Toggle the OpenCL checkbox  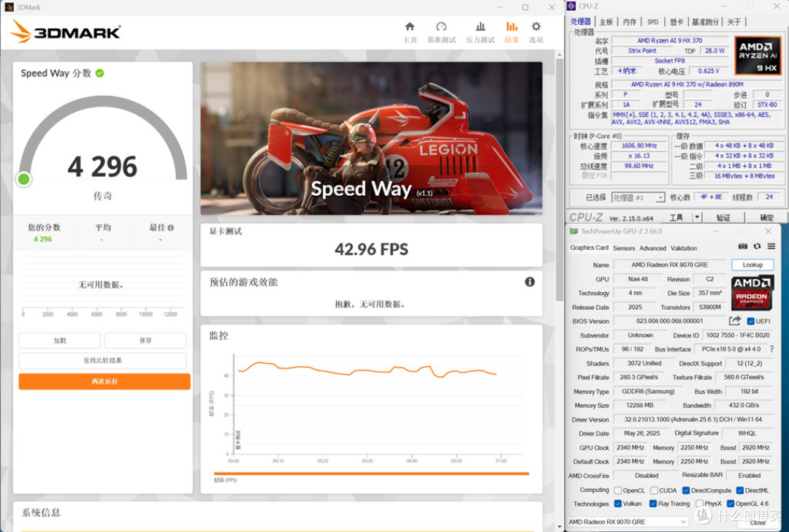tap(617, 490)
